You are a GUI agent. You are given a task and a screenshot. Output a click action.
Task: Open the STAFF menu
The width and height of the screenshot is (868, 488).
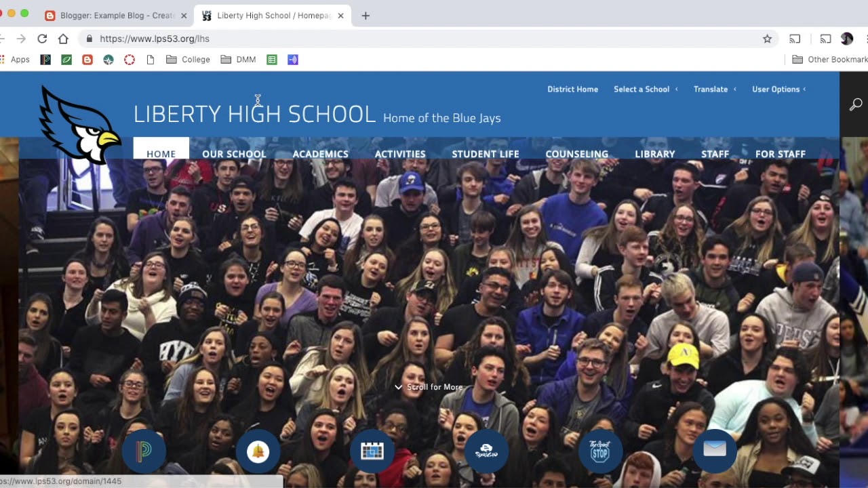click(x=715, y=154)
